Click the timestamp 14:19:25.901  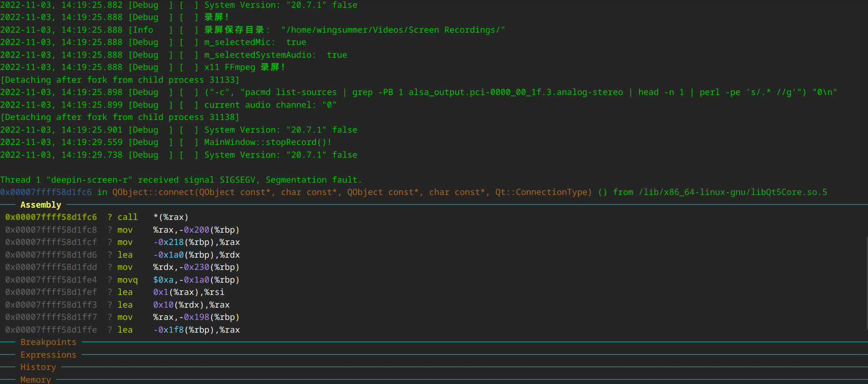[92, 130]
